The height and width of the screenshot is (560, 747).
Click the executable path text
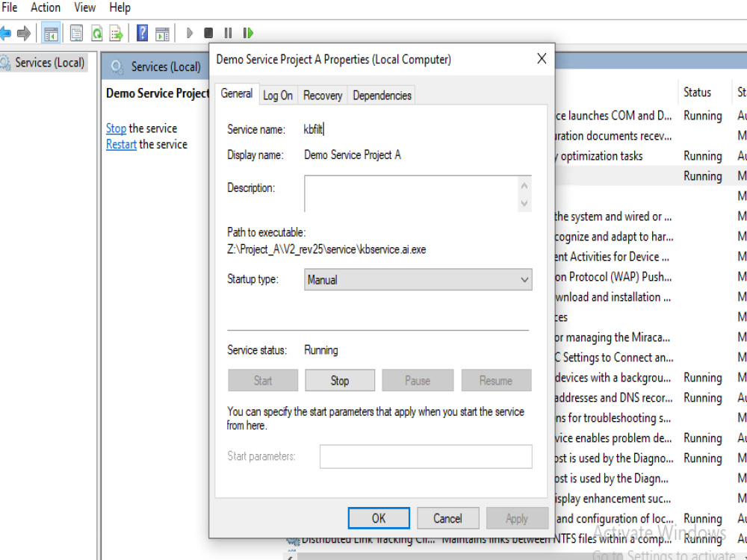pyautogui.click(x=326, y=249)
